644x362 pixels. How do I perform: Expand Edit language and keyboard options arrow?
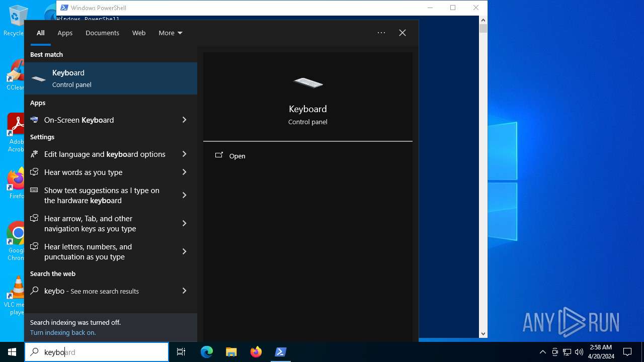(x=184, y=154)
